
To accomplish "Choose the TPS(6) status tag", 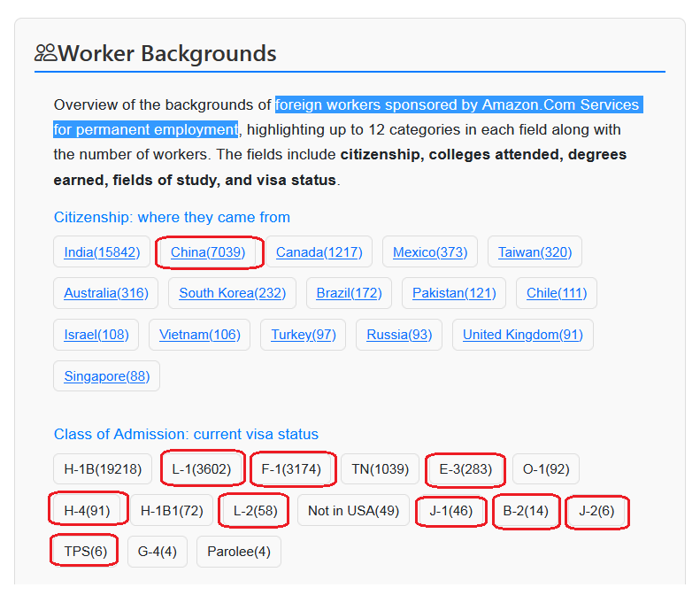I will pyautogui.click(x=86, y=552).
